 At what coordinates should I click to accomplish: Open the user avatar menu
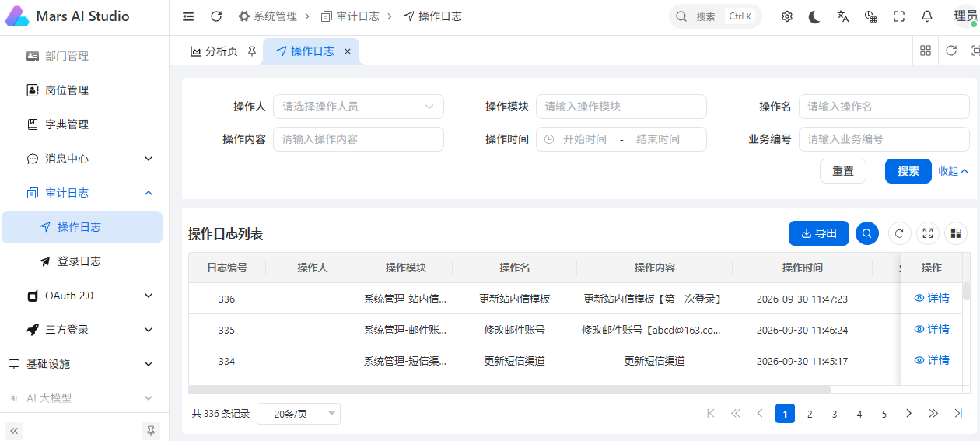(965, 16)
